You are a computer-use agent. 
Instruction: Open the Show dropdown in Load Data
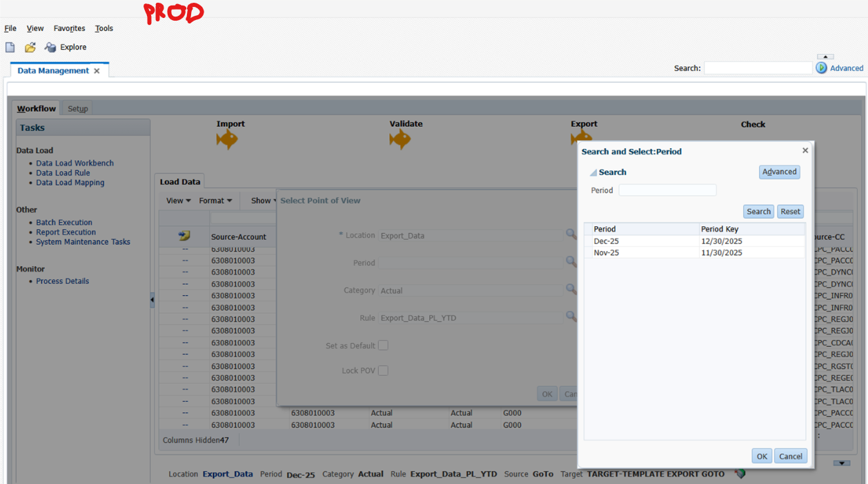pyautogui.click(x=264, y=201)
